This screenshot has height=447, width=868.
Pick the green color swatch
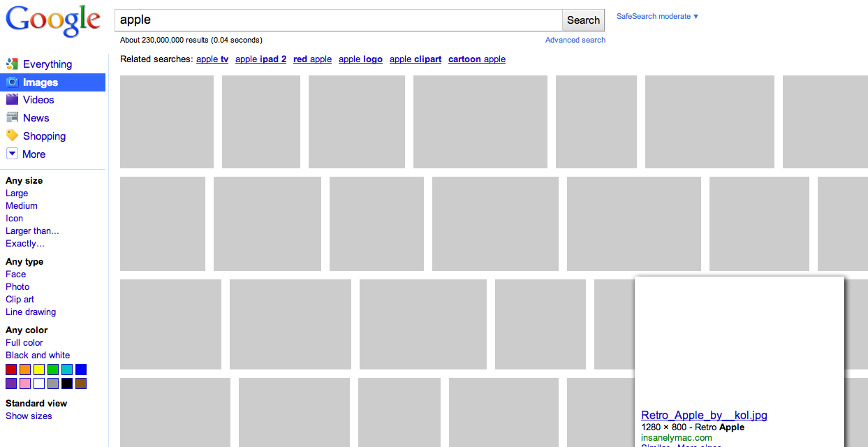coord(53,369)
